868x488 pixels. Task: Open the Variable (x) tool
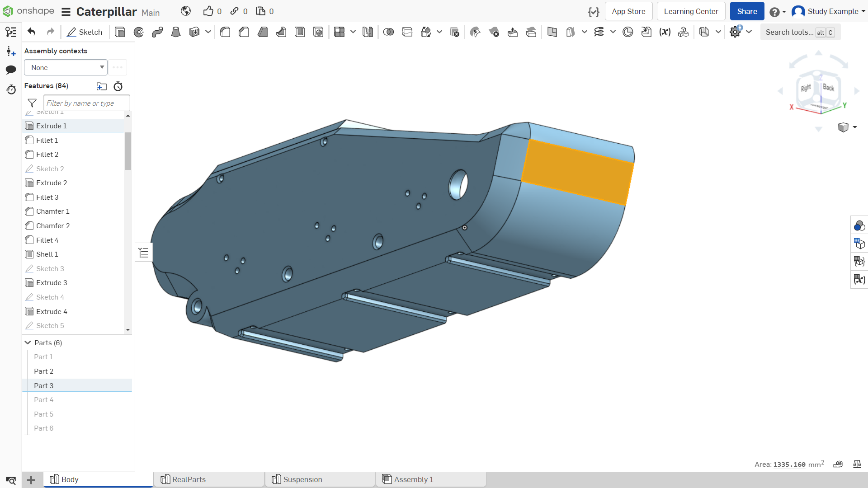coord(665,32)
